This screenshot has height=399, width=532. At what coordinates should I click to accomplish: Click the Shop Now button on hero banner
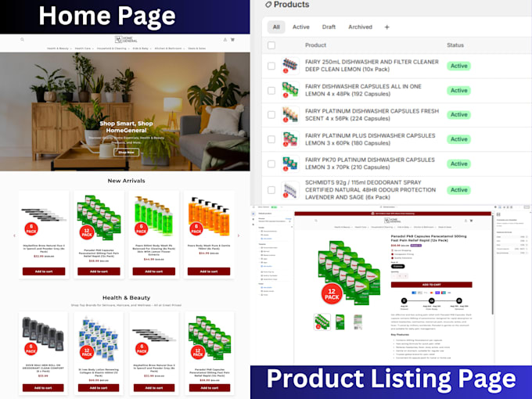[x=126, y=153]
